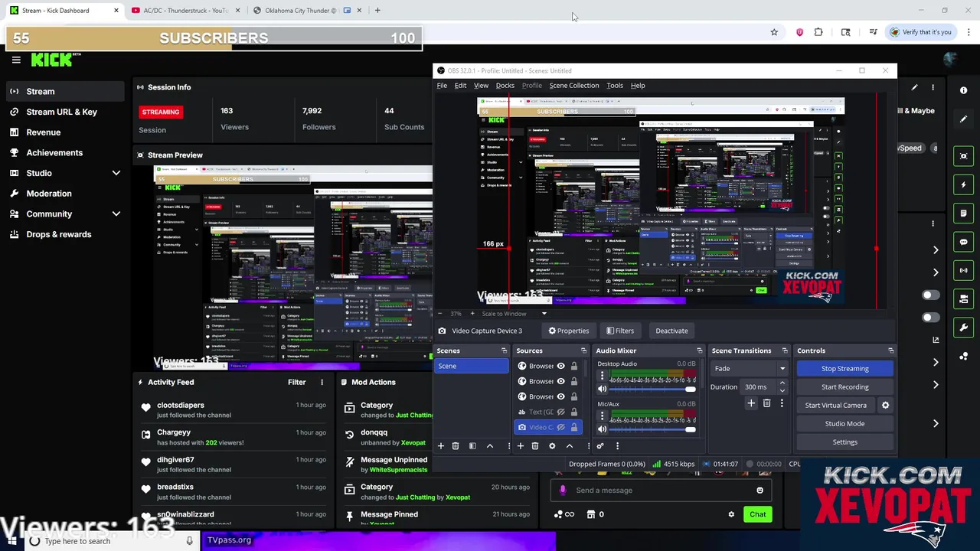Image resolution: width=980 pixels, height=551 pixels.
Task: Remove transition with Scene Transitions trash icon
Action: (766, 403)
